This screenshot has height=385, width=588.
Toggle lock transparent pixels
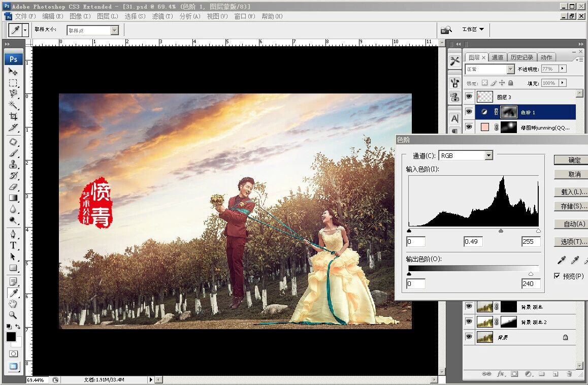484,83
